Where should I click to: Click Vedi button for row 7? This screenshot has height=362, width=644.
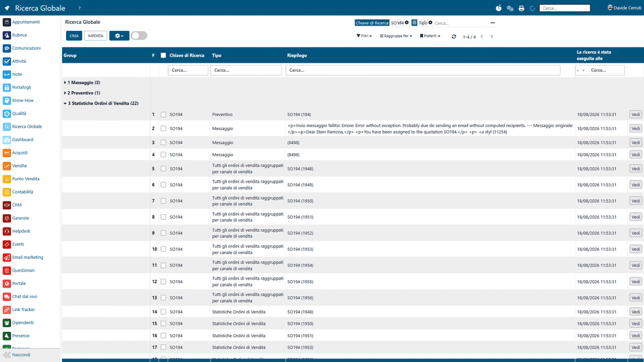635,201
